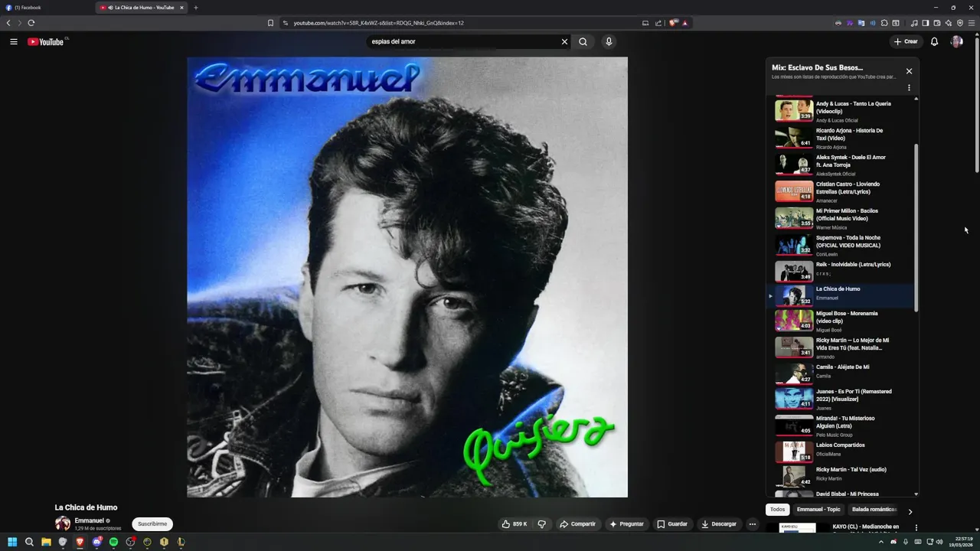The width and height of the screenshot is (980, 551).
Task: Play Cristian Castro - Lloviendo Estrellas
Action: 840,191
